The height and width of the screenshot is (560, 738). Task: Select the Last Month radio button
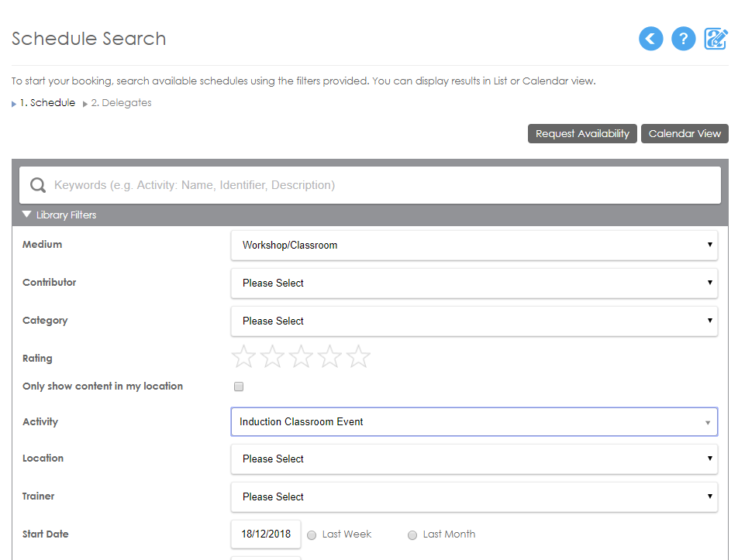(x=412, y=535)
